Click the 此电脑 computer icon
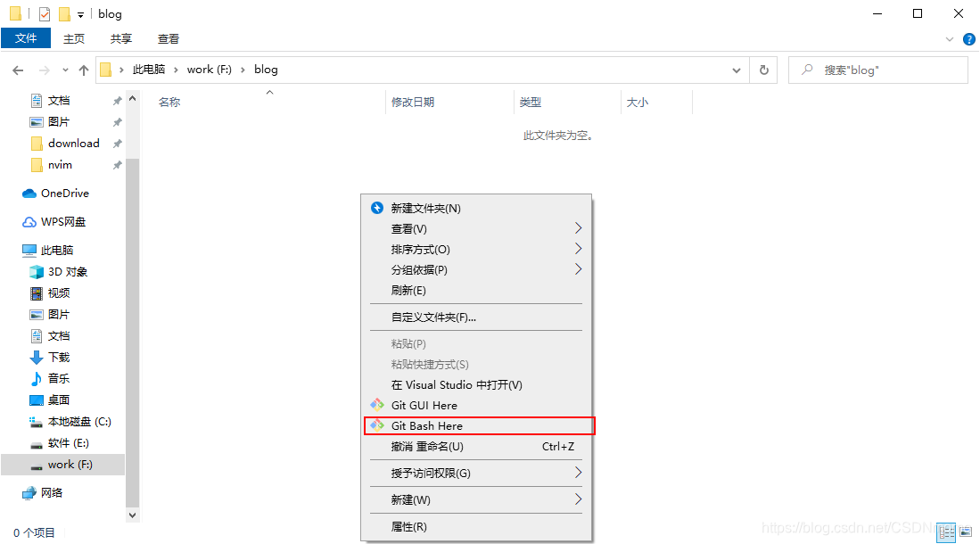 [29, 250]
